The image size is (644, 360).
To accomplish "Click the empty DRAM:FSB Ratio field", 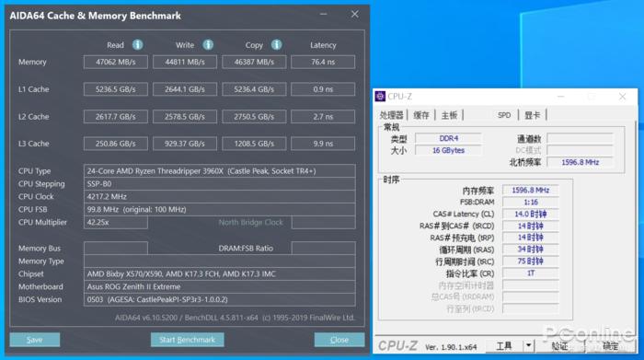I will [x=323, y=249].
